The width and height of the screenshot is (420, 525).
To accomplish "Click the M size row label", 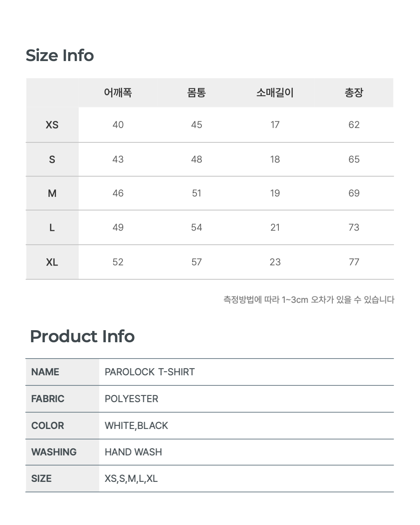I will point(52,193).
